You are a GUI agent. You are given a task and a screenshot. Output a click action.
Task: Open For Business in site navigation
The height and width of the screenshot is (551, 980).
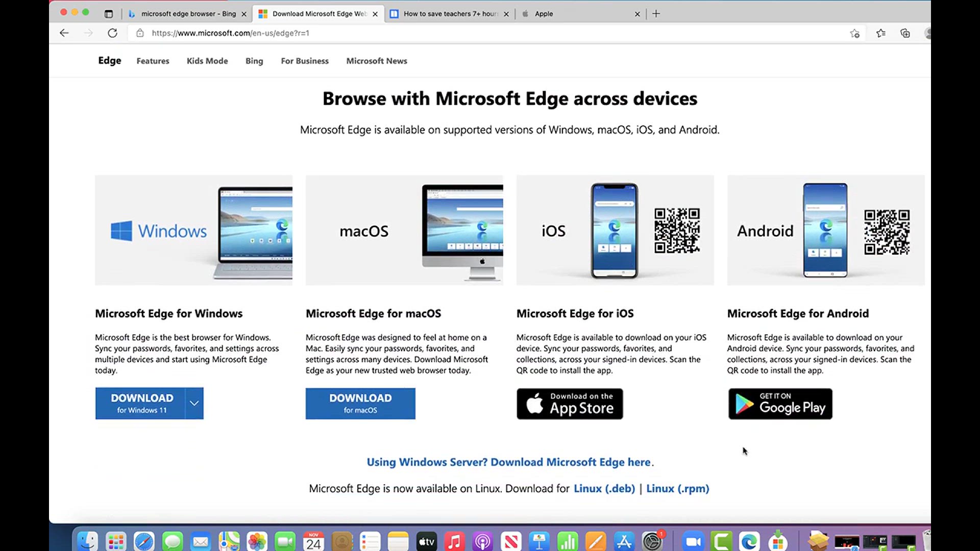(305, 61)
